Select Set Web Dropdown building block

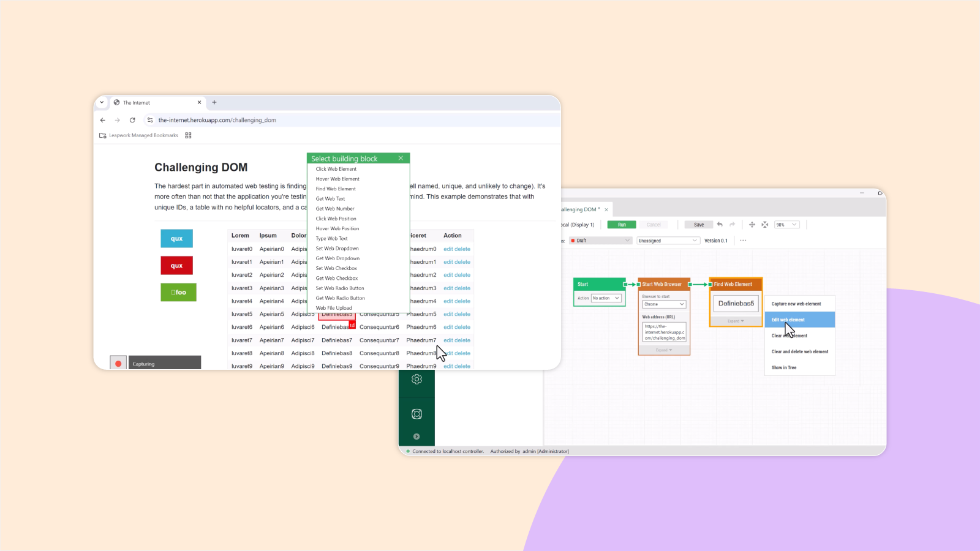point(337,249)
